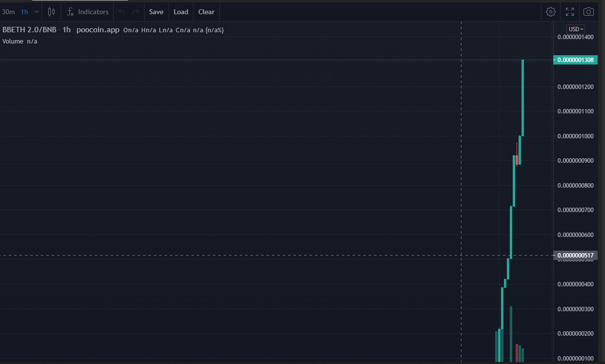Open chart settings gear

click(551, 12)
